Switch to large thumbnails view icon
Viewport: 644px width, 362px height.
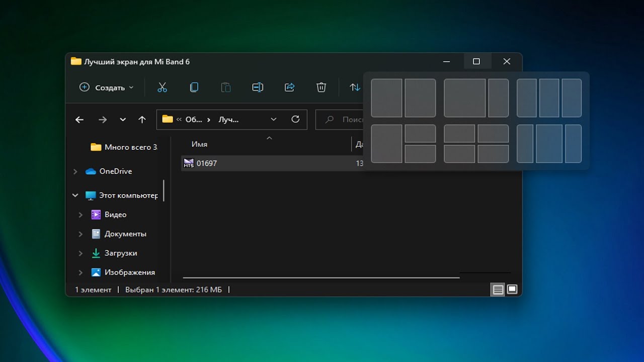click(512, 290)
